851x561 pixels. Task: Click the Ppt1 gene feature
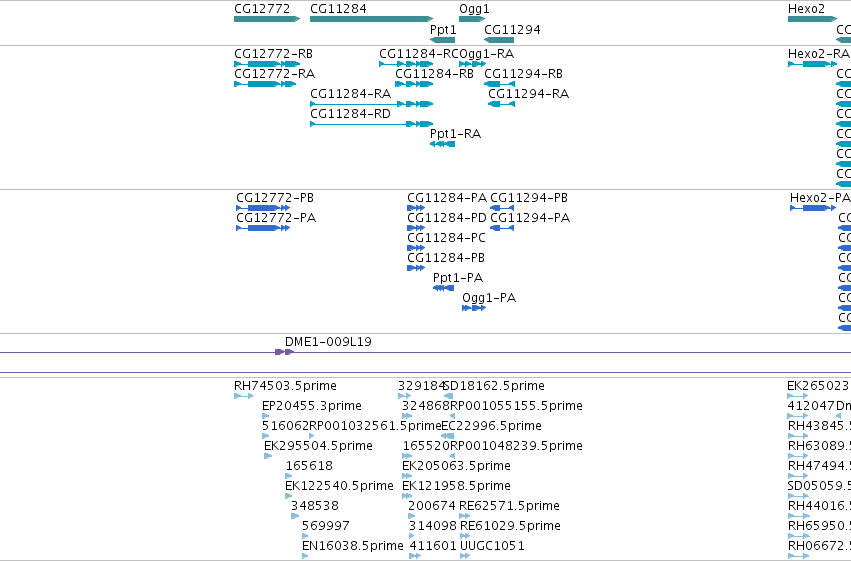click(x=442, y=40)
